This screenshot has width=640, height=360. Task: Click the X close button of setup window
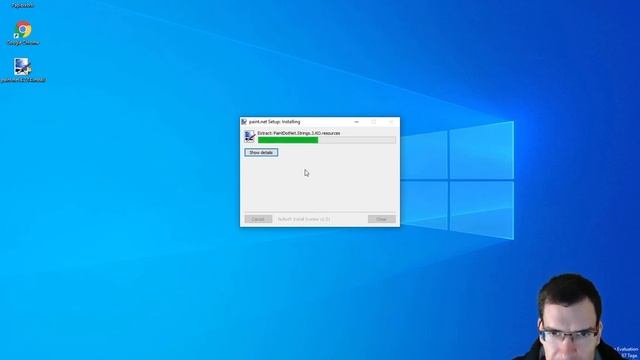(x=391, y=122)
